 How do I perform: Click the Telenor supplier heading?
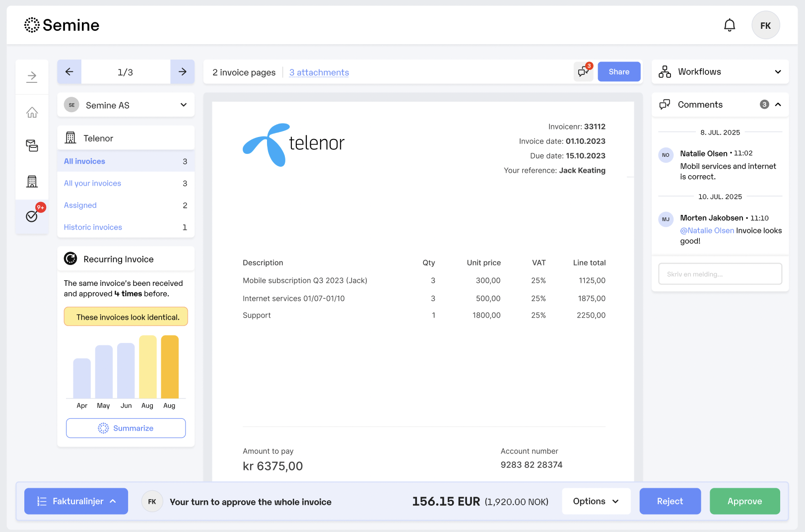pyautogui.click(x=98, y=138)
